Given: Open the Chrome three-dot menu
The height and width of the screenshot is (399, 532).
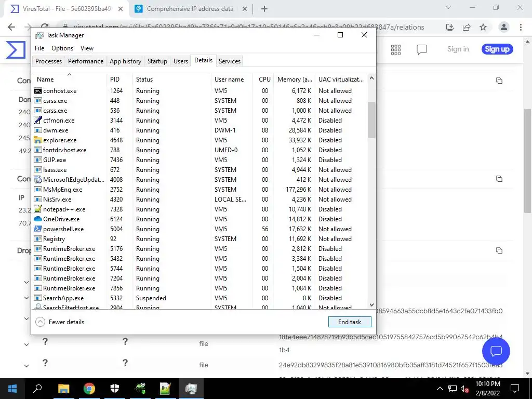Looking at the screenshot, I should point(521,27).
